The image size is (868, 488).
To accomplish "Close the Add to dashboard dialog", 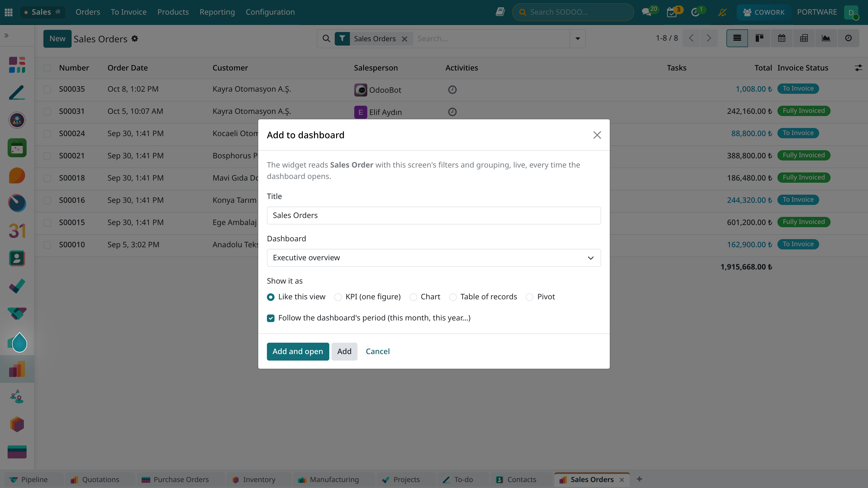I will pos(597,135).
